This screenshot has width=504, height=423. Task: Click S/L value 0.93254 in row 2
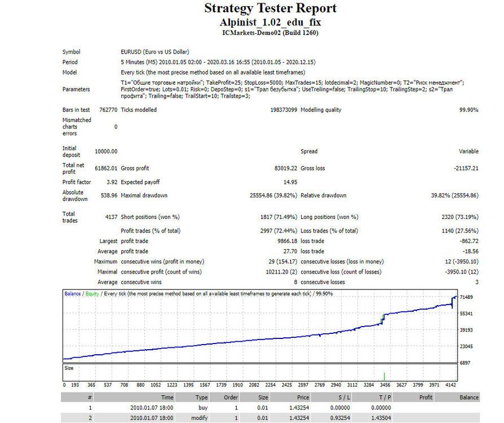pyautogui.click(x=340, y=418)
